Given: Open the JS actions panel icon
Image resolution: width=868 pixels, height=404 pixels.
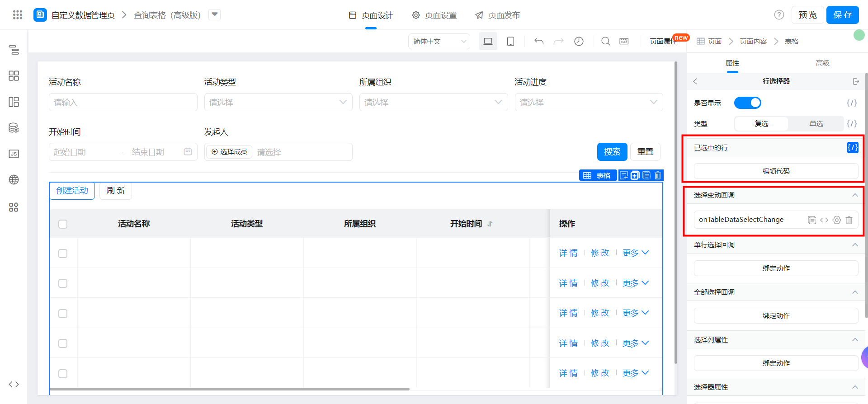Looking at the screenshot, I should click(14, 154).
